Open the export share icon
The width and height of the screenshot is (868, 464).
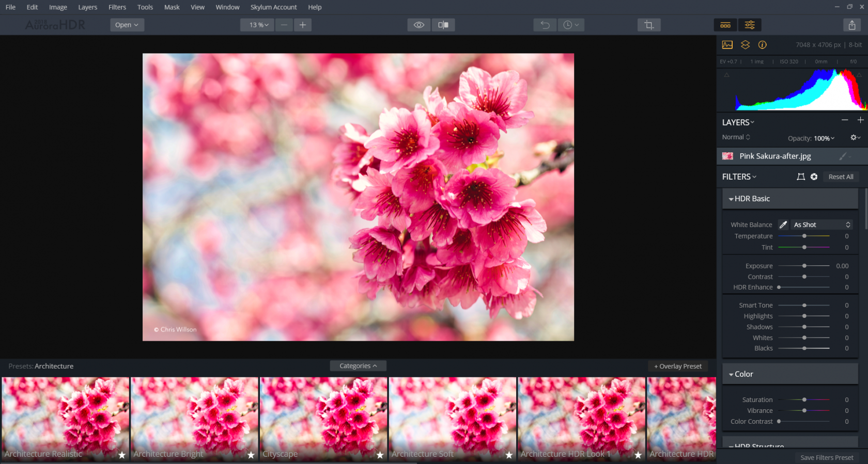pos(851,25)
